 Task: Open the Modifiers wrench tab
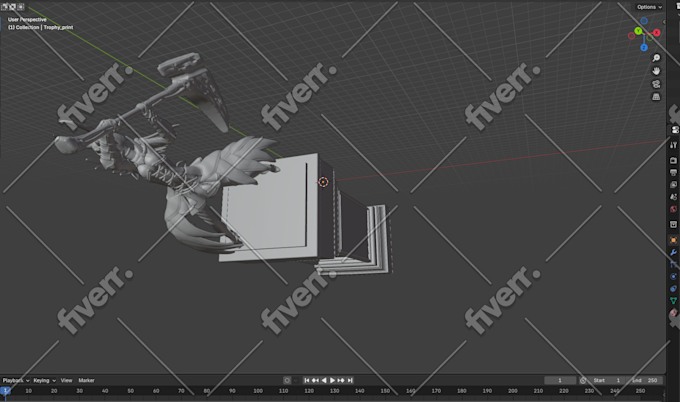673,252
